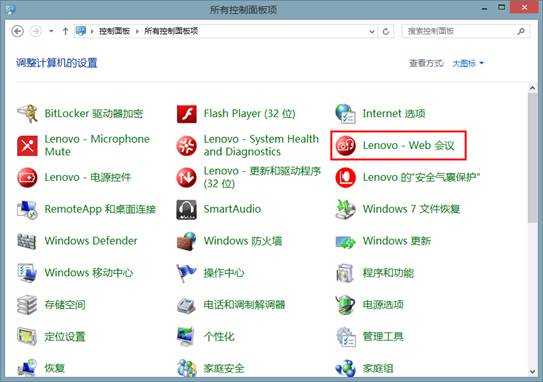Expand the 控制面板 breadcrumb chevron

(137, 32)
